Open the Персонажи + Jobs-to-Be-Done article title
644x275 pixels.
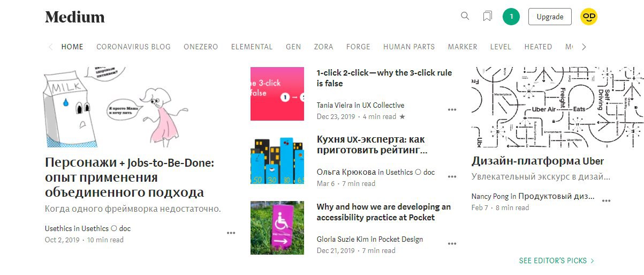click(130, 177)
